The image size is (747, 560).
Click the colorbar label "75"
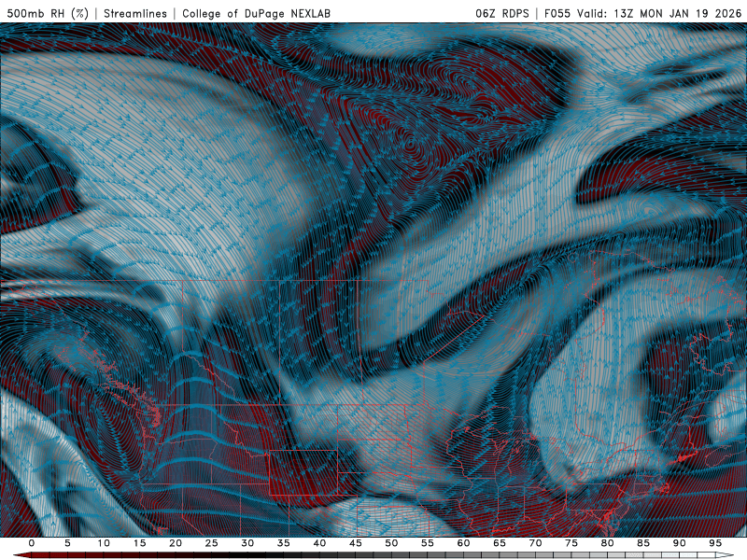571,543
